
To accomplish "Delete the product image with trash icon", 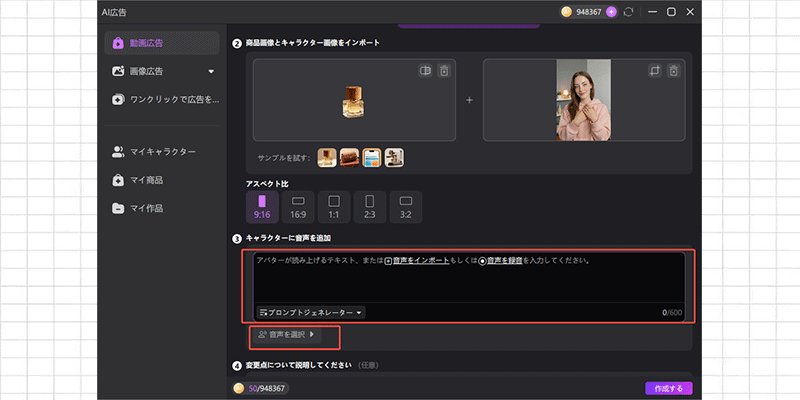I will point(444,71).
